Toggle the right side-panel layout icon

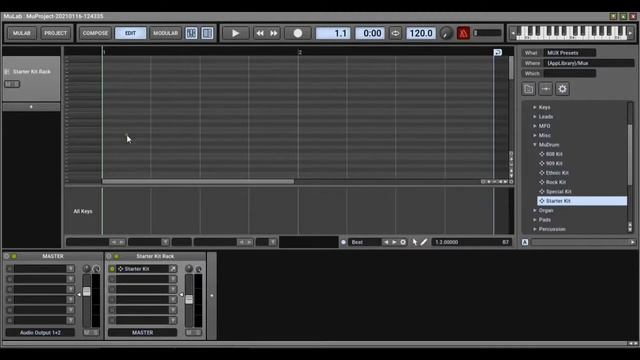coord(207,33)
